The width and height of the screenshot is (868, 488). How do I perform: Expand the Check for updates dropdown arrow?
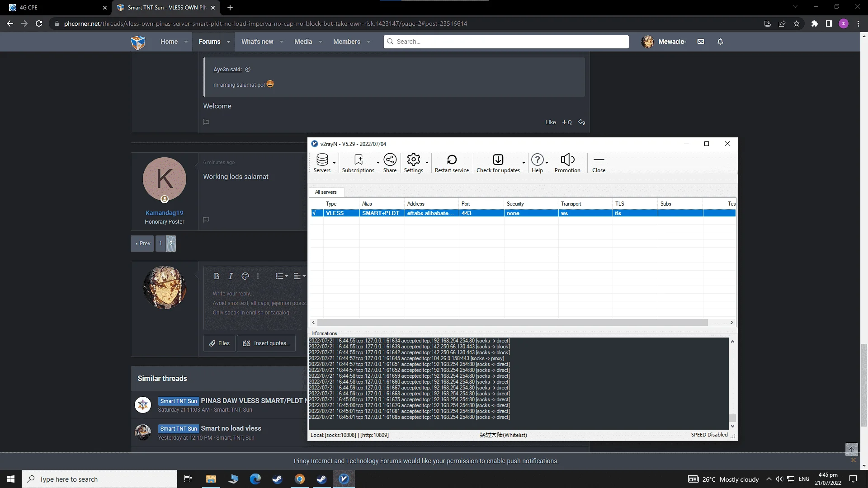[524, 163]
